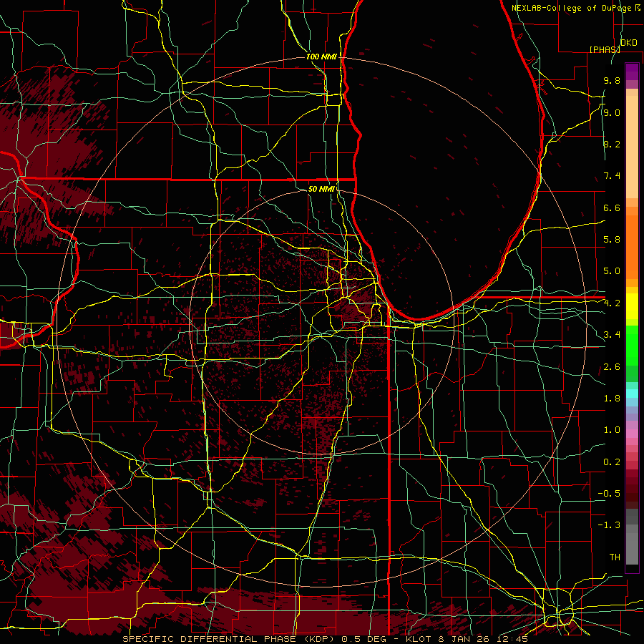Click the 1.8 value on color scale
644x644 pixels.
pyautogui.click(x=612, y=399)
